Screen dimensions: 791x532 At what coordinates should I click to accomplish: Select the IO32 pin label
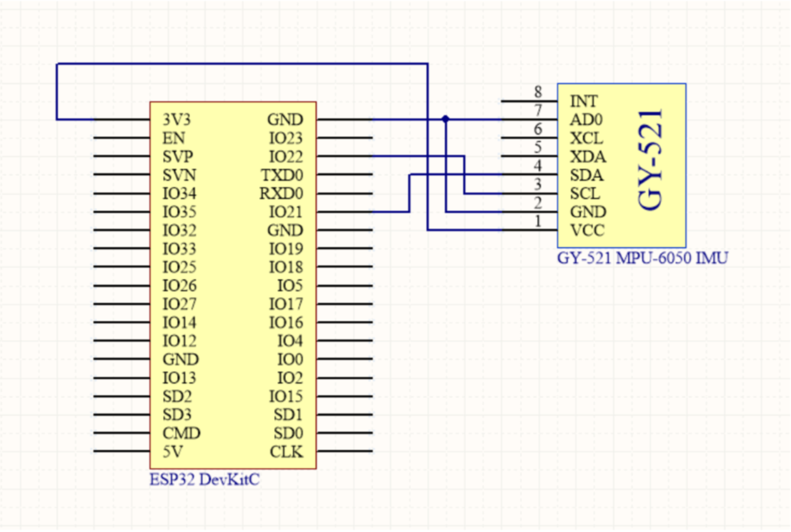pos(179,231)
